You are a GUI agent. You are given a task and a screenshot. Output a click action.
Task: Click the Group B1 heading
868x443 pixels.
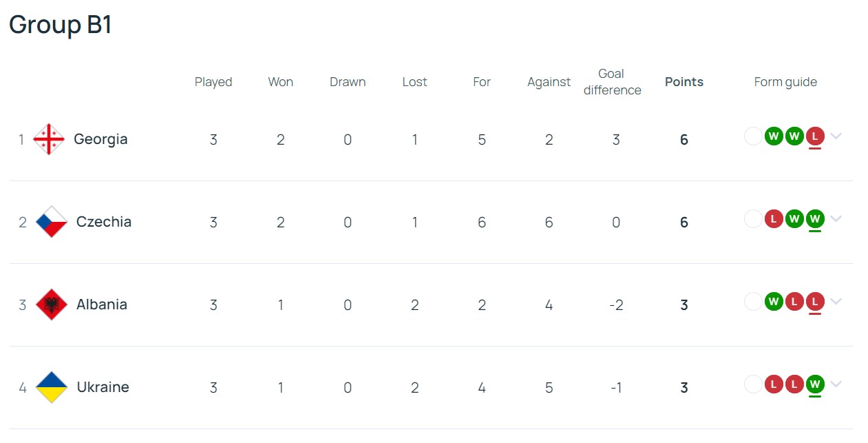click(61, 25)
